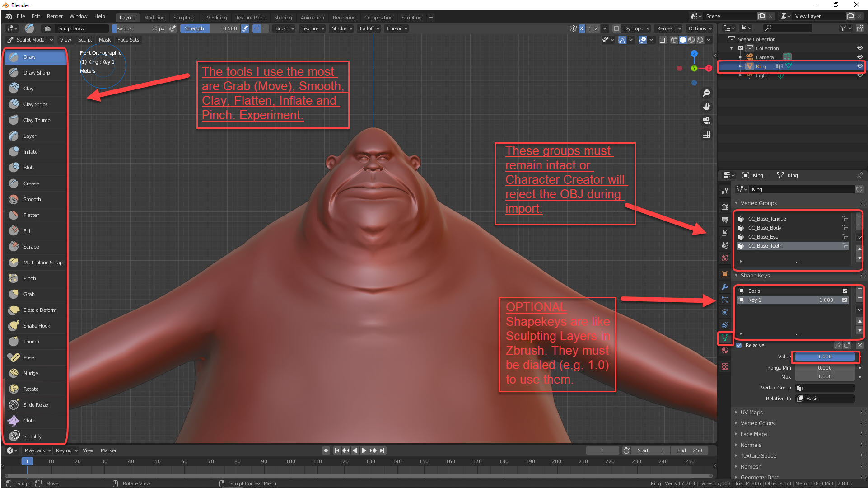
Task: Click the Playback button in timeline
Action: coord(37,450)
